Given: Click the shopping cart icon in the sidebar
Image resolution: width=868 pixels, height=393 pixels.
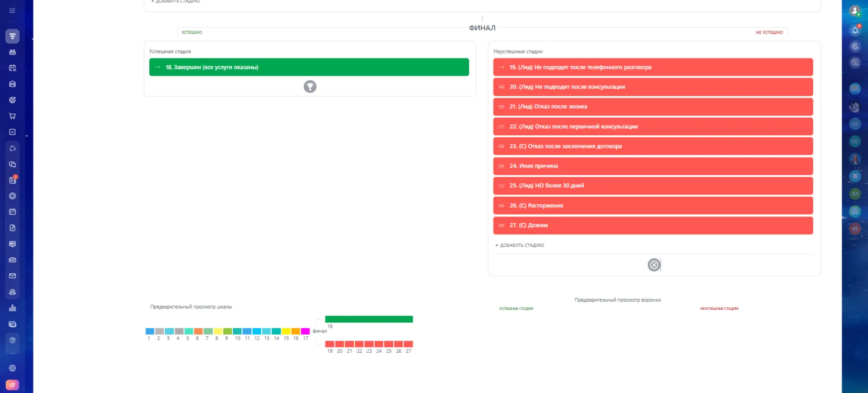Looking at the screenshot, I should (12, 116).
